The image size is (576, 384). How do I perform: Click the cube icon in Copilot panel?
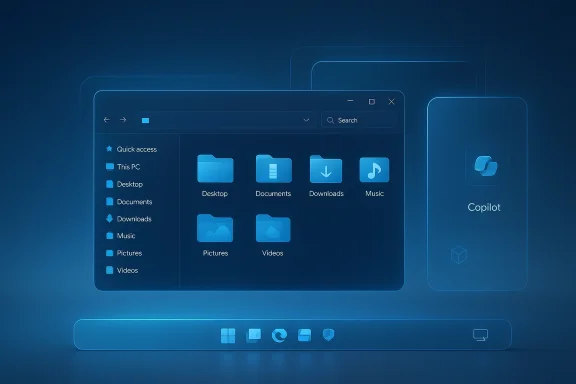[x=459, y=255]
